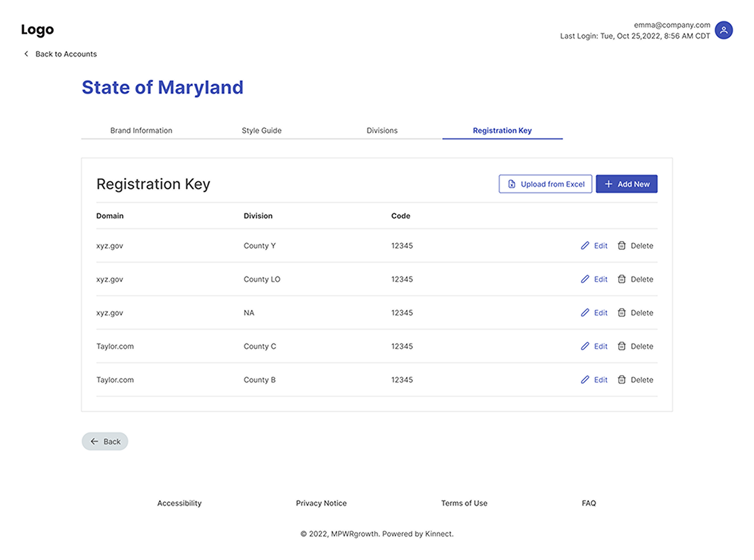This screenshot has height=560, width=754.
Task: Select the Divisions tab
Action: (x=382, y=130)
